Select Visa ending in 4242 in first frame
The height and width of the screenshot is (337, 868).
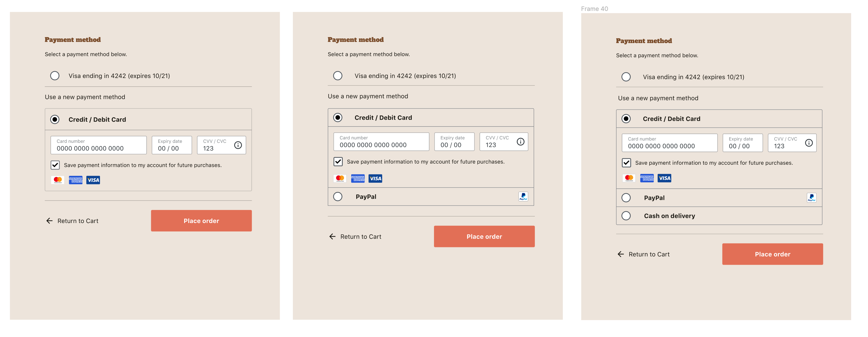[x=54, y=76]
